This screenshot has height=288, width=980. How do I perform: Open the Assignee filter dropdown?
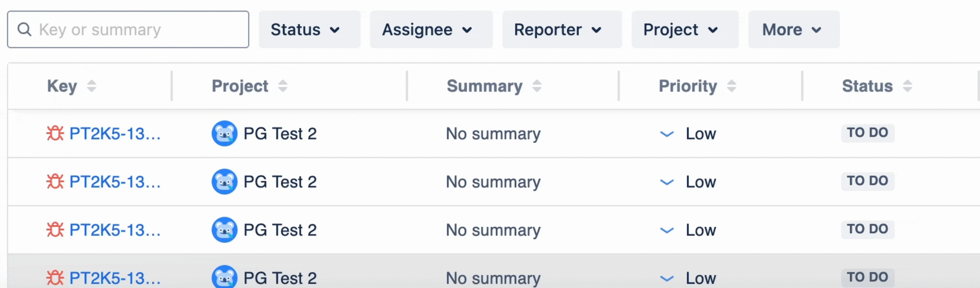tap(430, 29)
